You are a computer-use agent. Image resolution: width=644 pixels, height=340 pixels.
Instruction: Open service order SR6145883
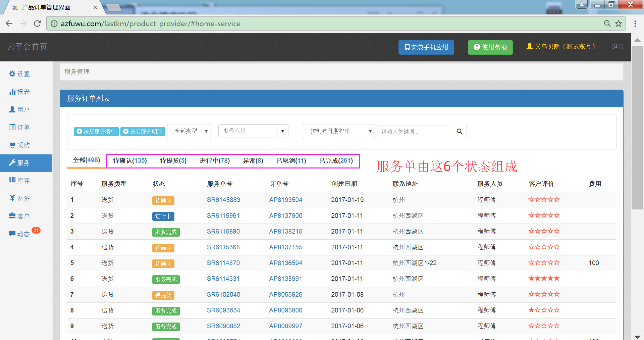pyautogui.click(x=223, y=200)
